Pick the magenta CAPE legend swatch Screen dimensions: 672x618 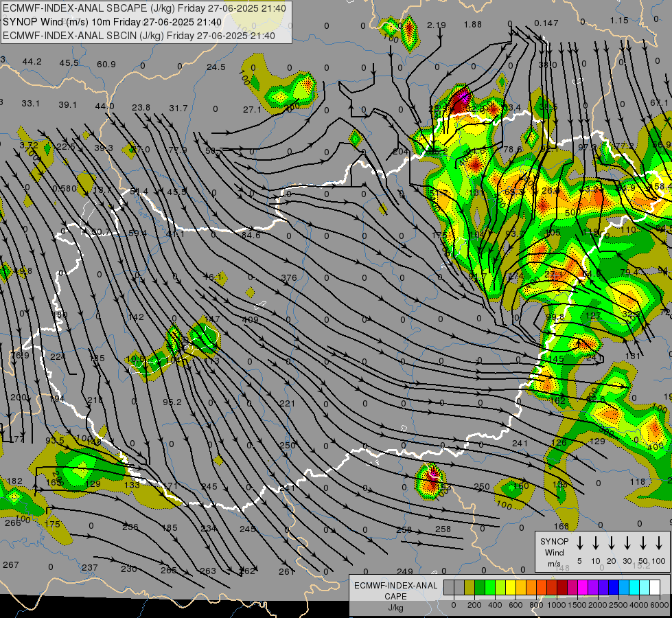tap(583, 587)
